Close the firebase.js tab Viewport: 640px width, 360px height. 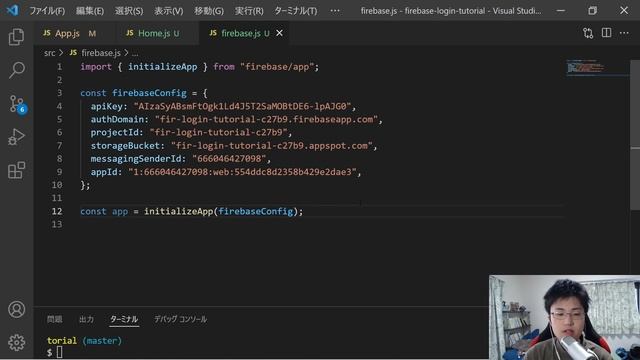click(280, 33)
